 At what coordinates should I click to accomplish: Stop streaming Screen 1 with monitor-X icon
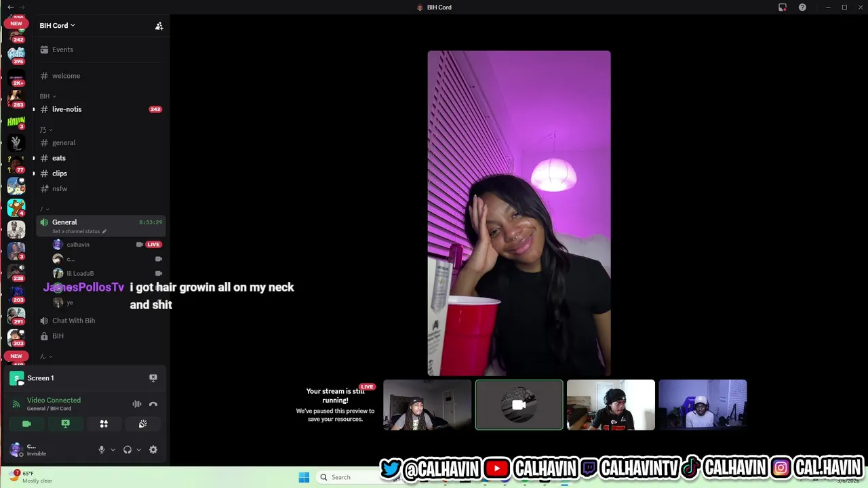tap(153, 378)
